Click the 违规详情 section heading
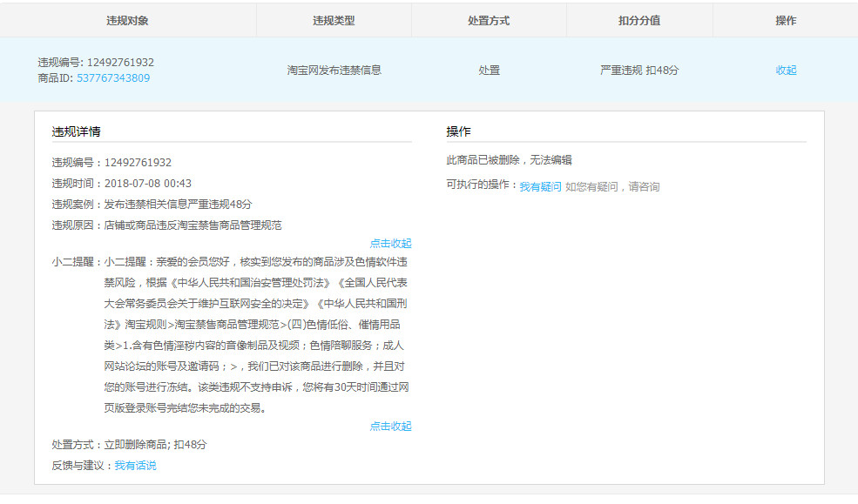 point(76,132)
